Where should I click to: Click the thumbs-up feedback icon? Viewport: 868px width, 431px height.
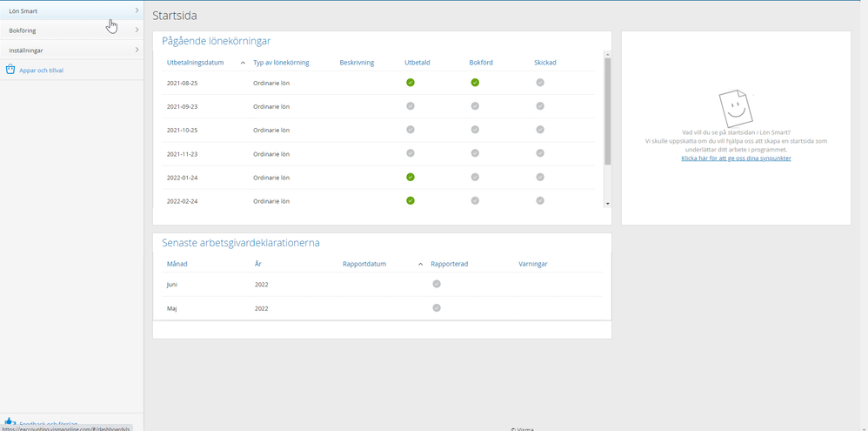[10, 422]
